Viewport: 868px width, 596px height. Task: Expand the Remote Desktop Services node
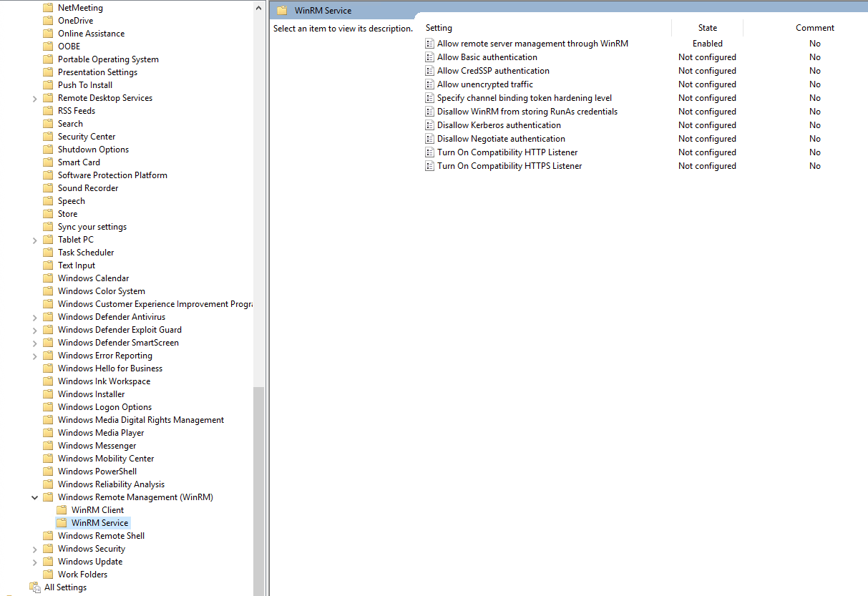(35, 99)
